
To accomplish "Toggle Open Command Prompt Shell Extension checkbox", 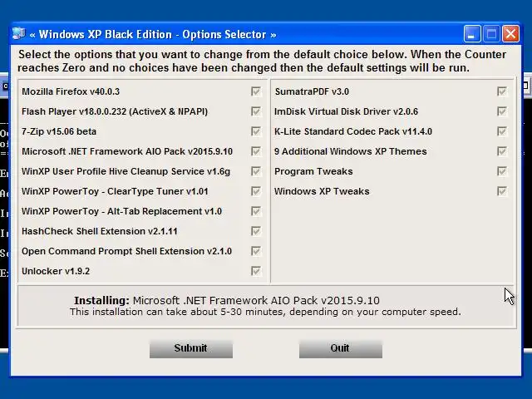I will coord(256,251).
